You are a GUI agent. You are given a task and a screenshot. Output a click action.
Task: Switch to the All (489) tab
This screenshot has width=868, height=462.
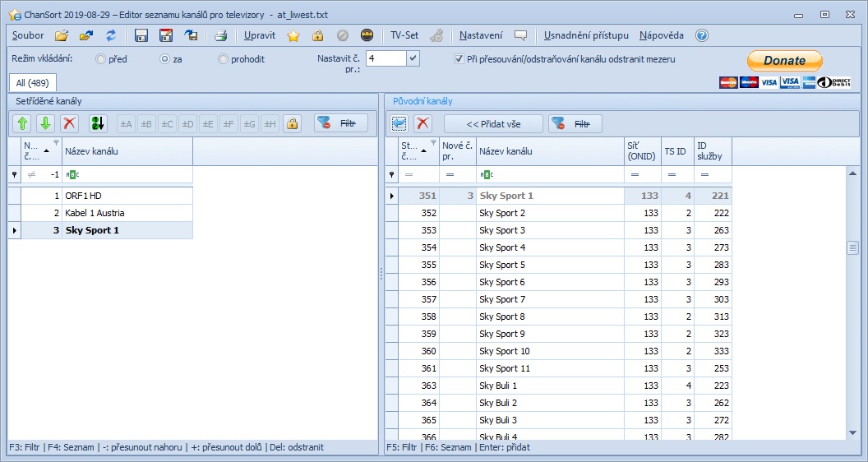[x=32, y=83]
